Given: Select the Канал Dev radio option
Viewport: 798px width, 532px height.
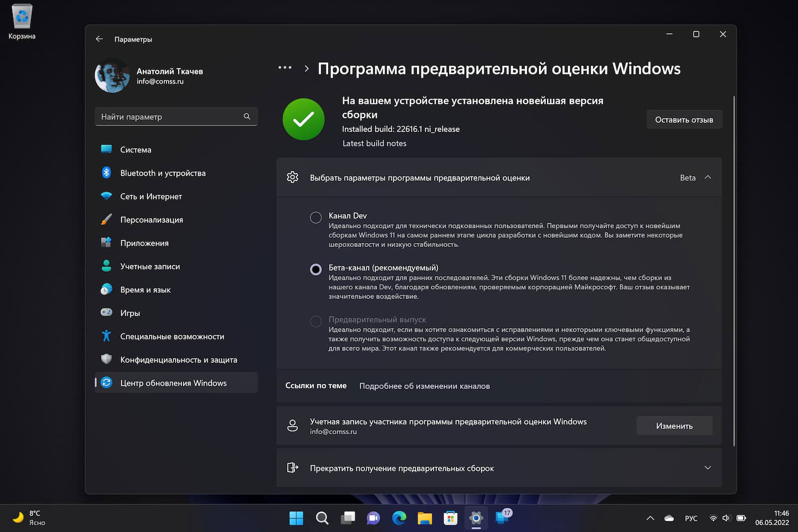Looking at the screenshot, I should (316, 217).
